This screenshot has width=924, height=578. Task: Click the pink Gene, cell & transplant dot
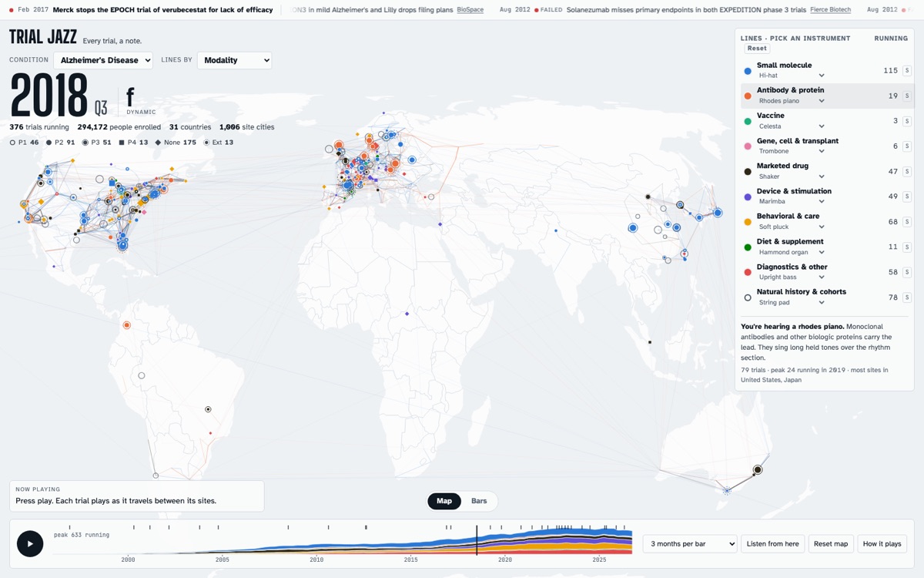point(748,146)
